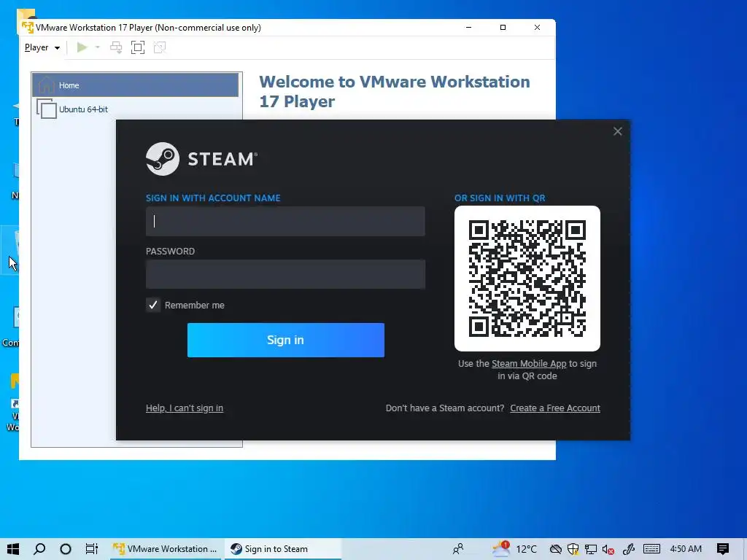
Task: Send Ctrl+Alt+Del to virtual machine icon
Action: (116, 47)
